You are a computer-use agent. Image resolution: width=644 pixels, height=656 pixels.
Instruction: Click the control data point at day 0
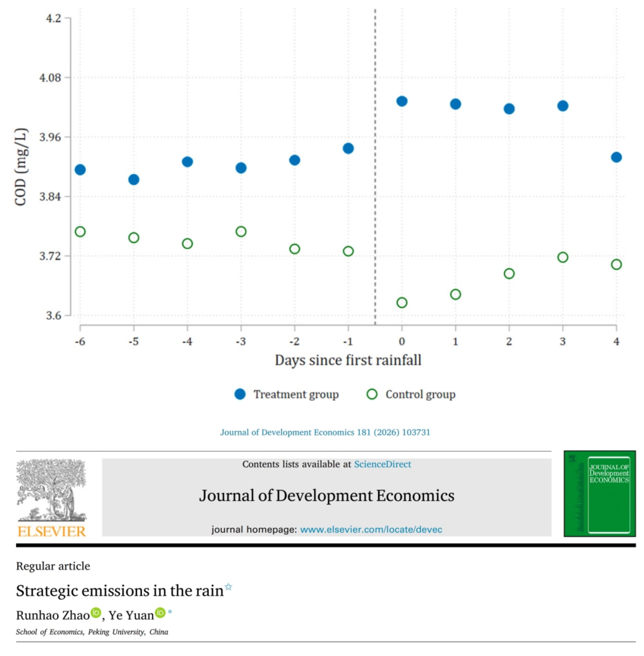pos(402,303)
